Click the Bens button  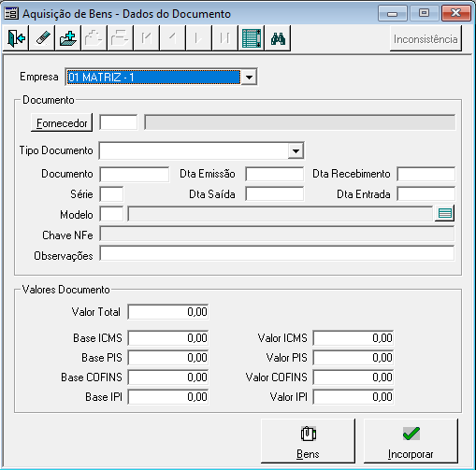(308, 441)
